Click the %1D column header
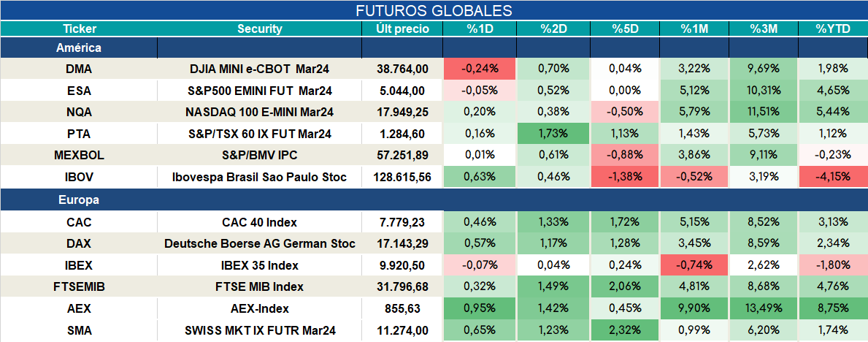 coord(480,29)
